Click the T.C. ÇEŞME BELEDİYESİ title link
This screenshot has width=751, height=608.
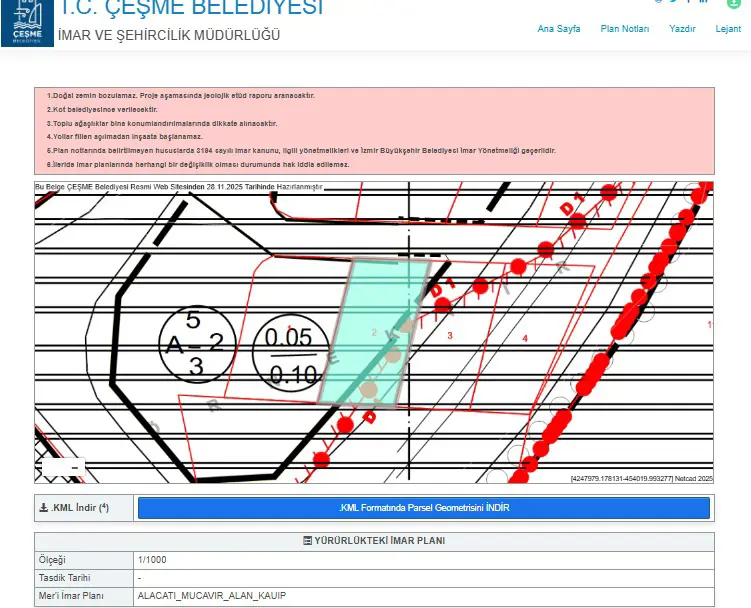point(191,7)
